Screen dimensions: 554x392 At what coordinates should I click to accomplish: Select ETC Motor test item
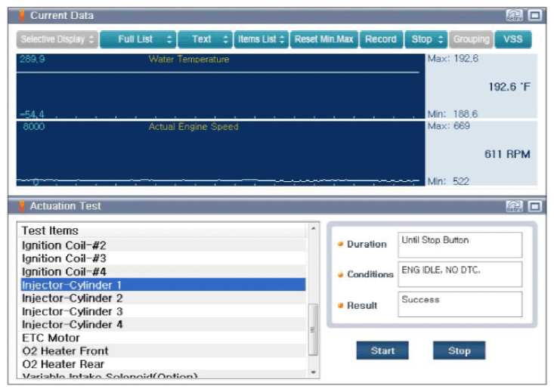(x=163, y=338)
